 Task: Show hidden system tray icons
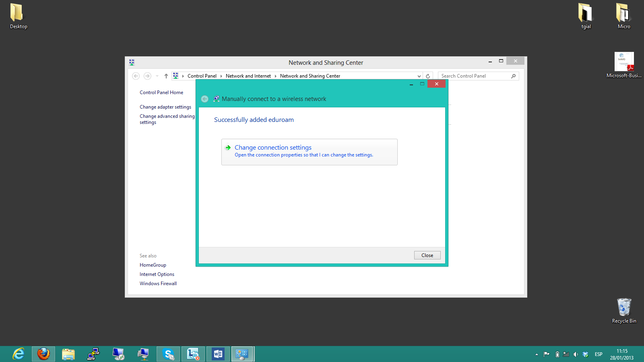[537, 354]
